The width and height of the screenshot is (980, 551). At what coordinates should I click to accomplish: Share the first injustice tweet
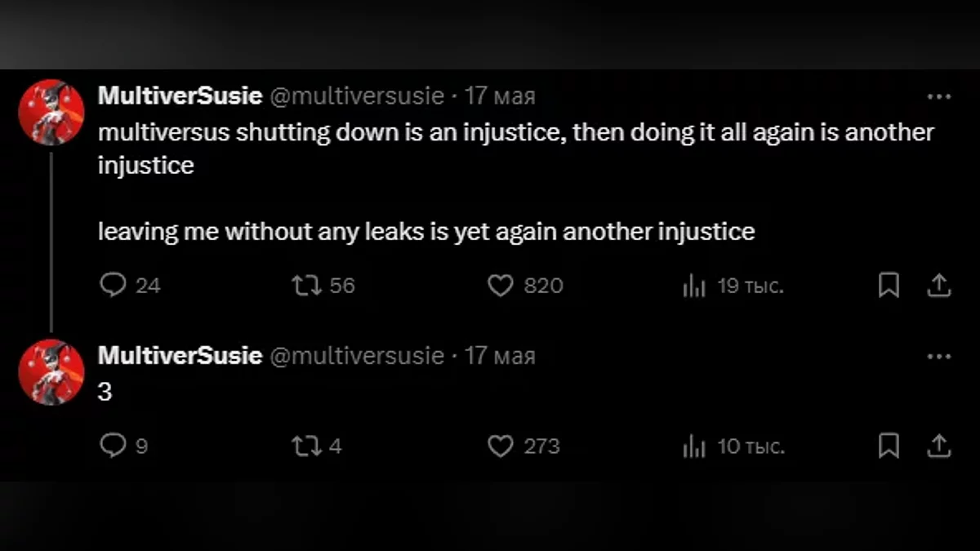point(939,285)
